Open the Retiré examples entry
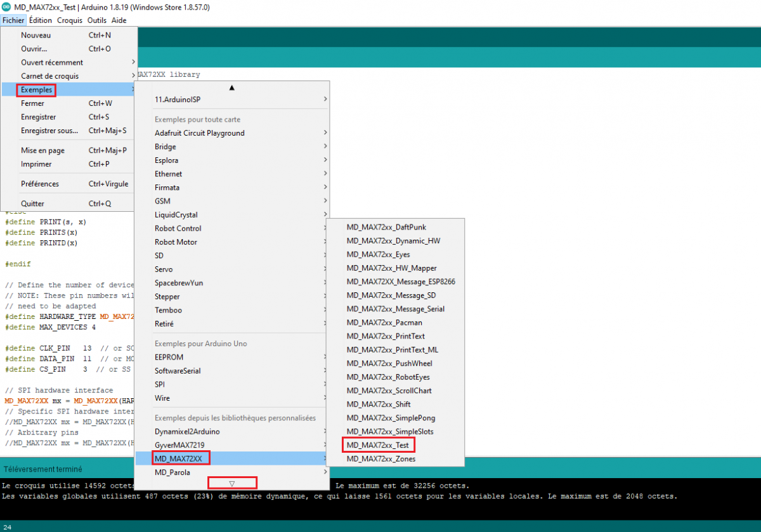Image resolution: width=761 pixels, height=532 pixels. [x=231, y=324]
